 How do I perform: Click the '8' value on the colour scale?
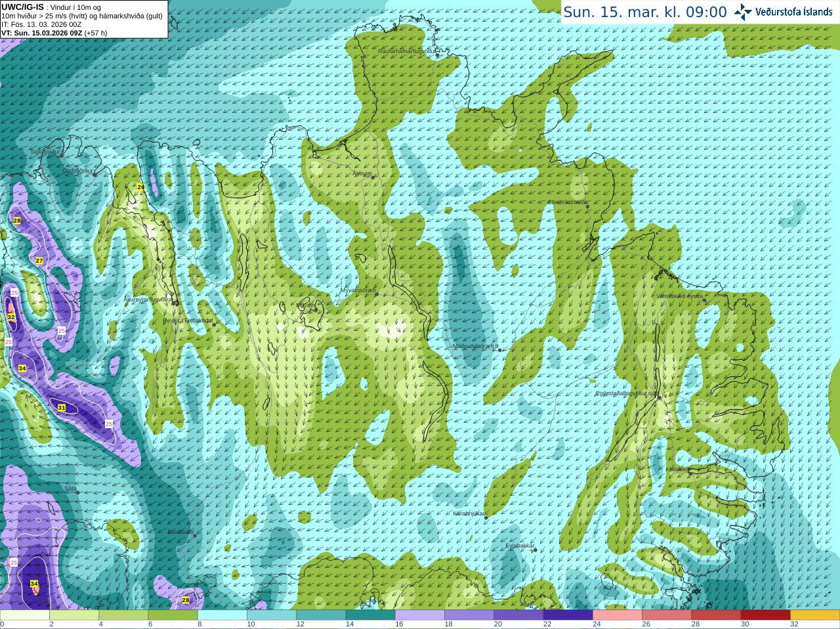[199, 624]
